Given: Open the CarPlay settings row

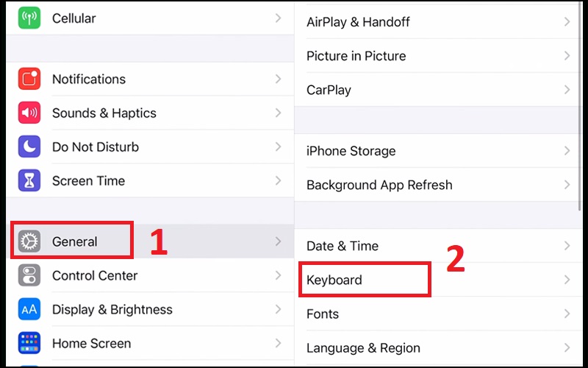Looking at the screenshot, I should pos(329,90).
